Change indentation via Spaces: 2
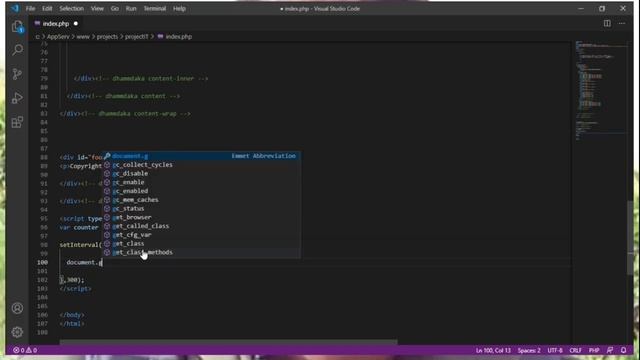The width and height of the screenshot is (640, 360). pyautogui.click(x=529, y=350)
